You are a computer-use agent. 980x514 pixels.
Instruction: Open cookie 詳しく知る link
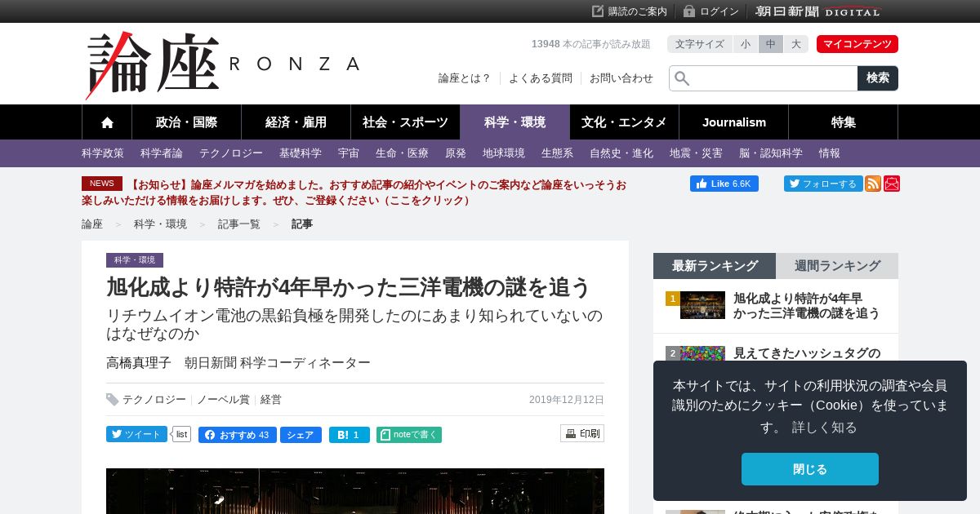pyautogui.click(x=824, y=428)
